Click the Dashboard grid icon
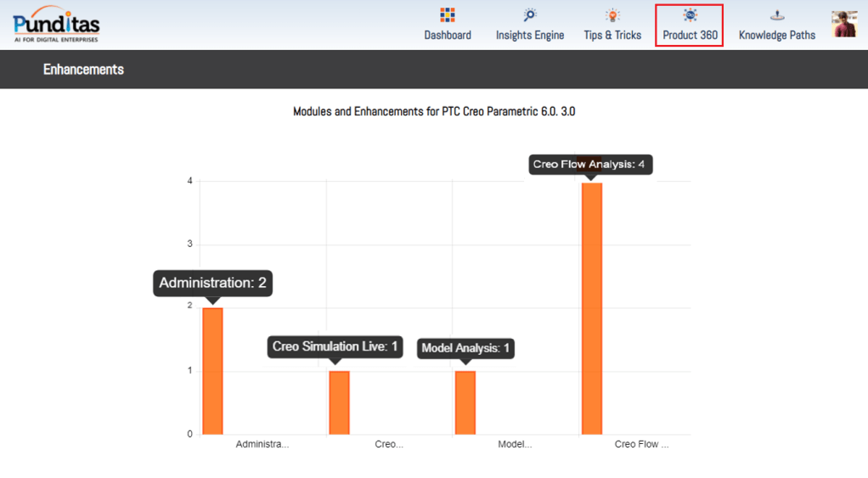The image size is (868, 478). pos(448,15)
